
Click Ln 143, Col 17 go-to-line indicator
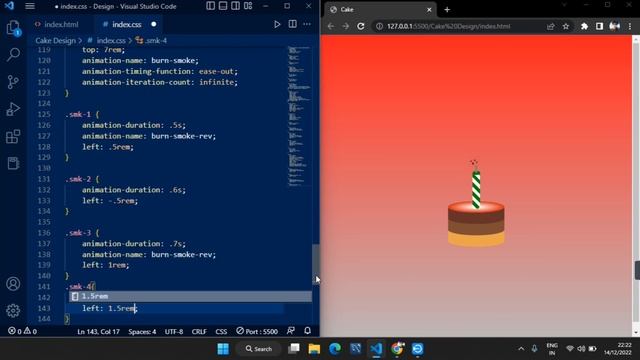click(x=98, y=331)
